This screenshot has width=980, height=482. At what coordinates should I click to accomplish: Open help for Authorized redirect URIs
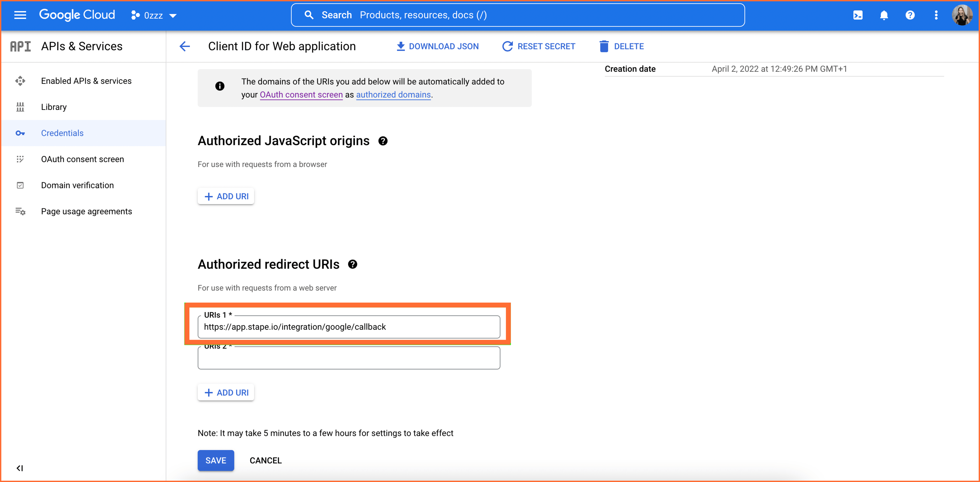click(x=352, y=264)
